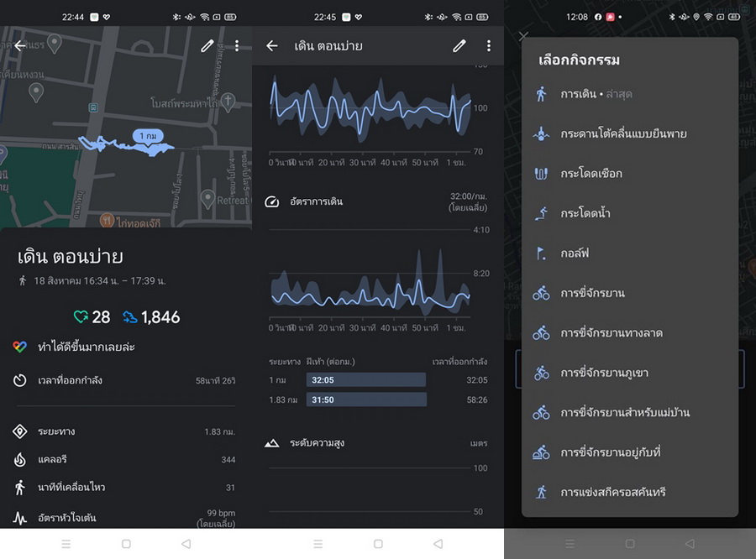Tap the back arrow beside the เดิน ตอนบ่าย header
The width and height of the screenshot is (756, 559).
point(272,46)
